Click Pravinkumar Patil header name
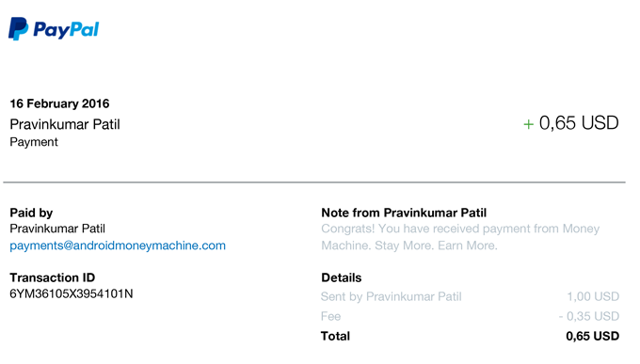The image size is (640, 364). (x=65, y=124)
